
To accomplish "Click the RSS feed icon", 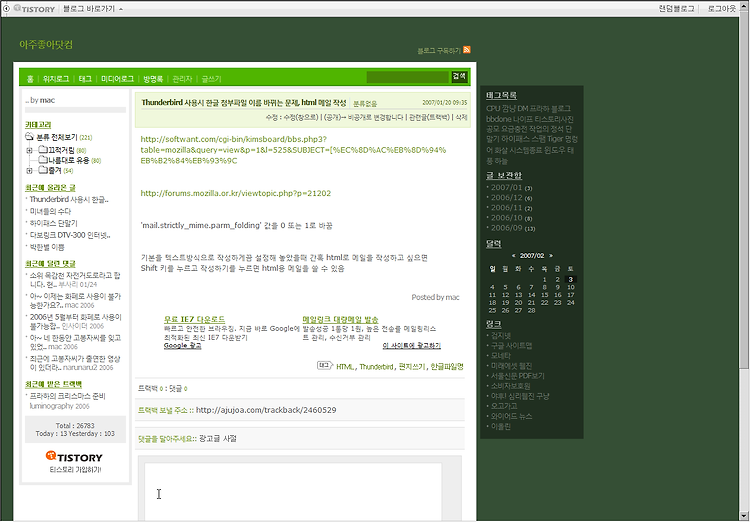I will [x=467, y=50].
